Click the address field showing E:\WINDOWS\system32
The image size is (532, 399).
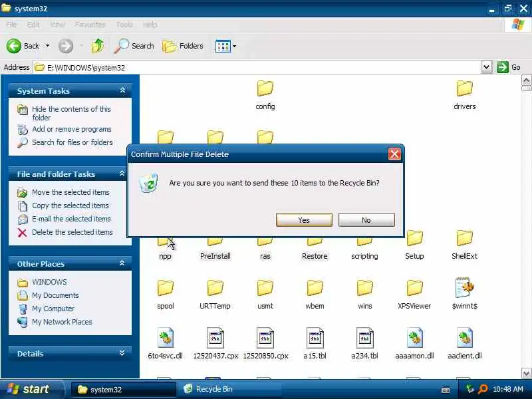tap(257, 67)
